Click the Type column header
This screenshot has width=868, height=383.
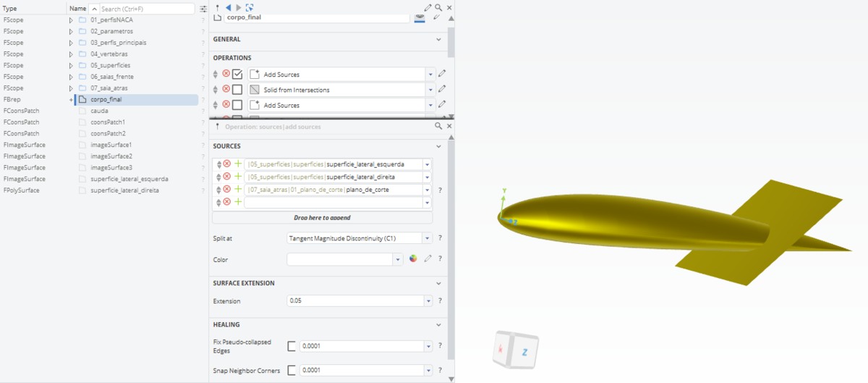[10, 9]
